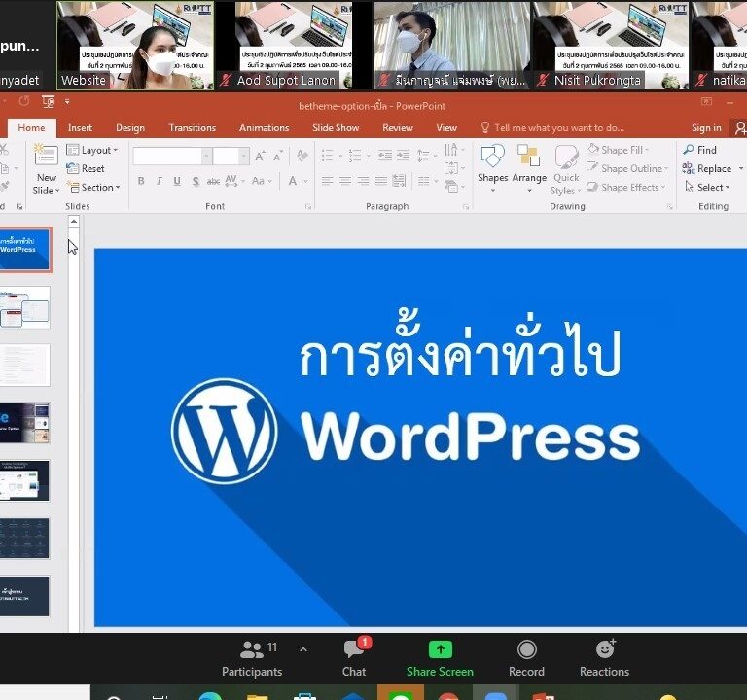
Task: Open the Layout dropdown
Action: click(x=92, y=150)
